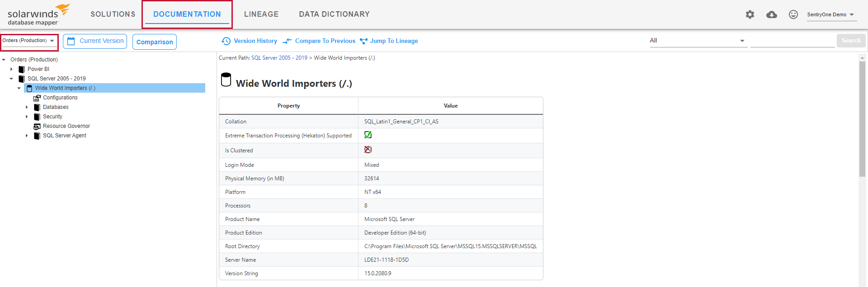Click the scrollbar up arrow
This screenshot has width=868, height=287.
tap(862, 58)
